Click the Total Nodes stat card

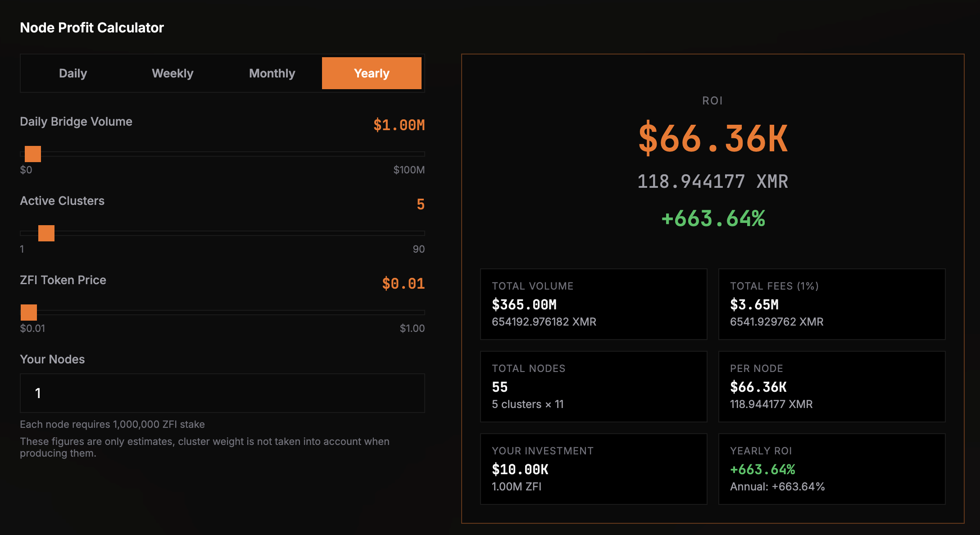click(594, 386)
